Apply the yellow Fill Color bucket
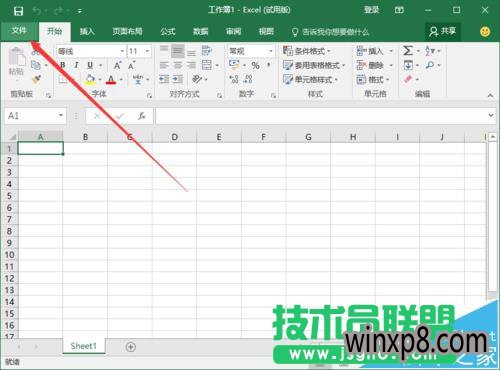 90,79
